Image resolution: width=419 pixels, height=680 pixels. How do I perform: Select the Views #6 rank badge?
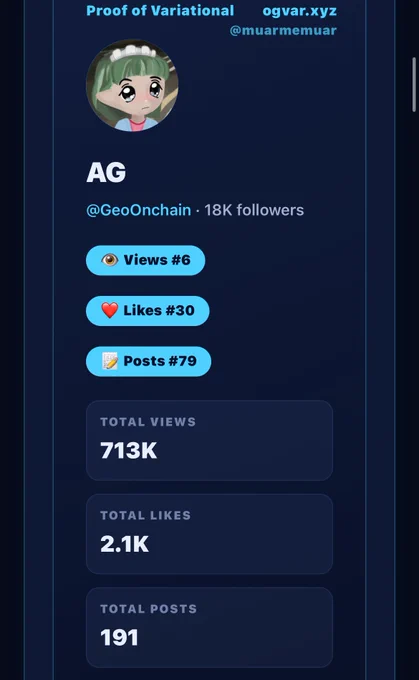pyautogui.click(x=145, y=260)
